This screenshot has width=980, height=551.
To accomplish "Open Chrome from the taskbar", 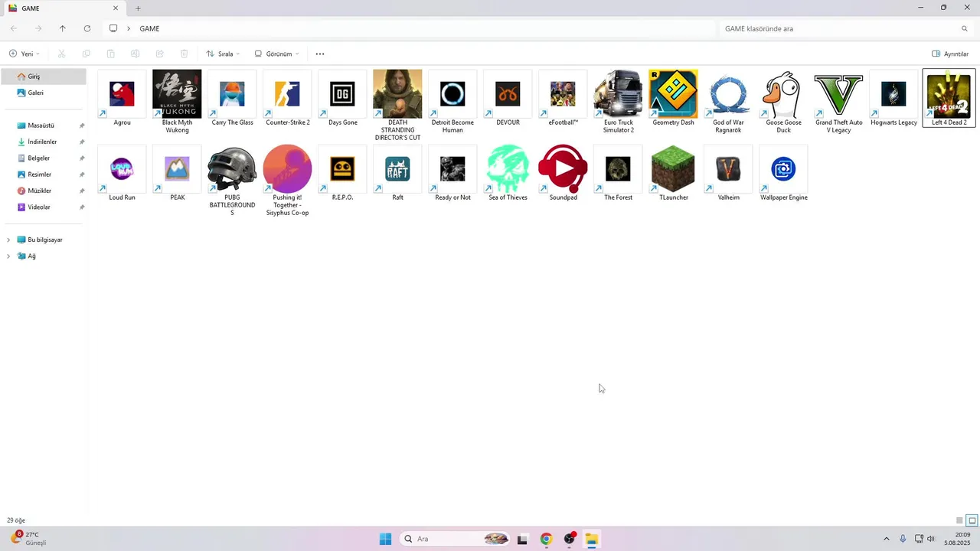I will coord(546,539).
